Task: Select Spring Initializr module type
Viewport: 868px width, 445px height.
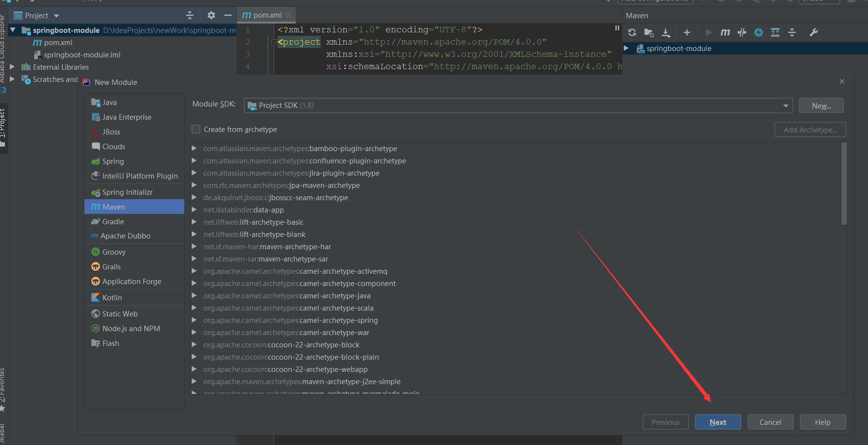Action: (x=134, y=192)
